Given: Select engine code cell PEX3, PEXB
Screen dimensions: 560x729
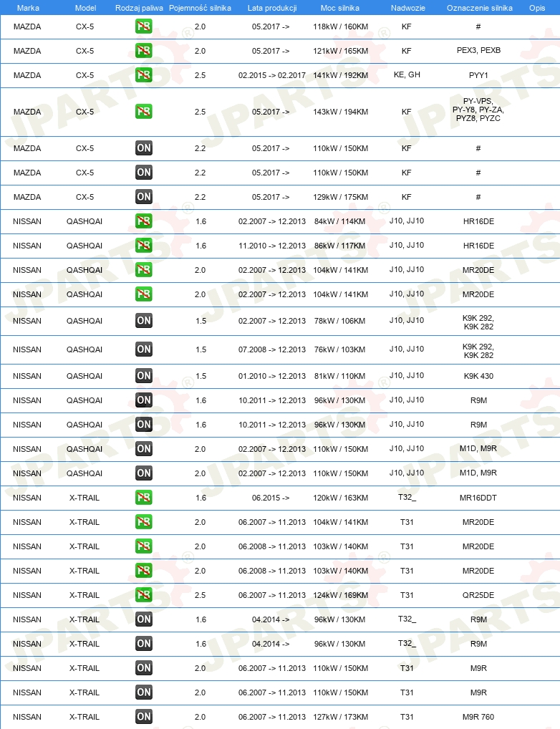Looking at the screenshot, I should pos(478,50).
